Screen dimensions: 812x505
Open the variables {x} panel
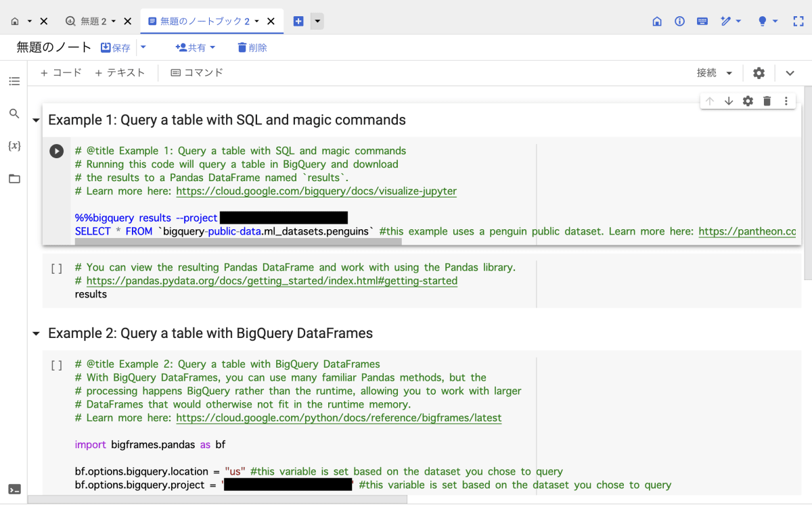[x=14, y=146]
